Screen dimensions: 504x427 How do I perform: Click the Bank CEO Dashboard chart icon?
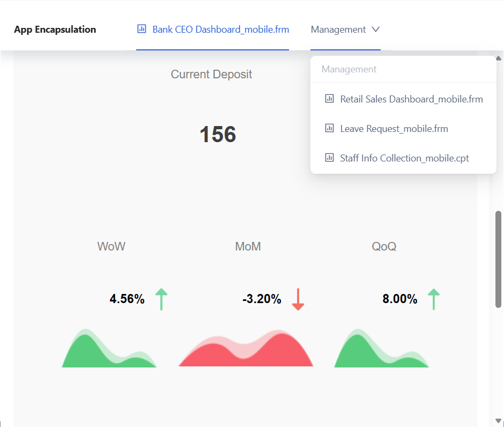click(x=142, y=29)
